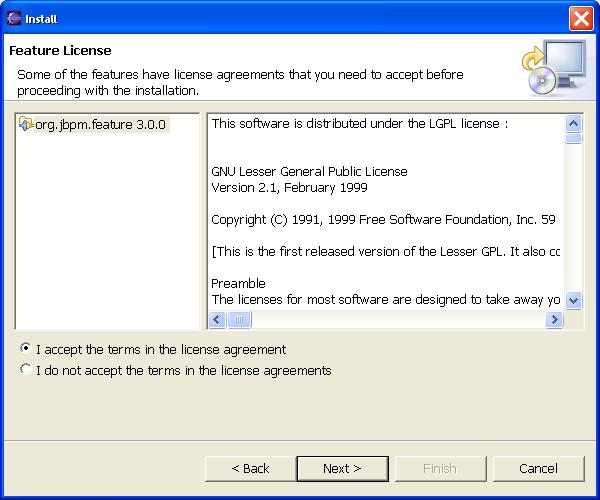600x500 pixels.
Task: Click the 'Preamble' heading in license
Action: click(238, 283)
